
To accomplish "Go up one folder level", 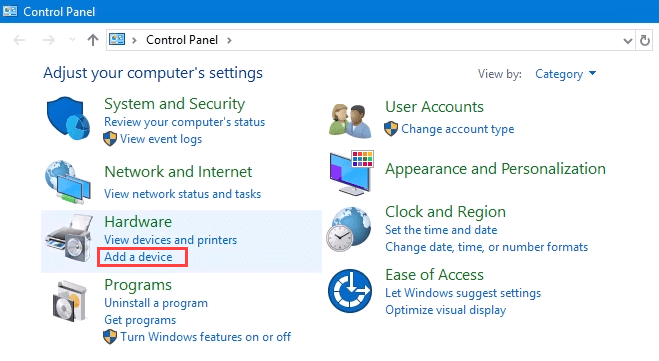I will pyautogui.click(x=92, y=40).
